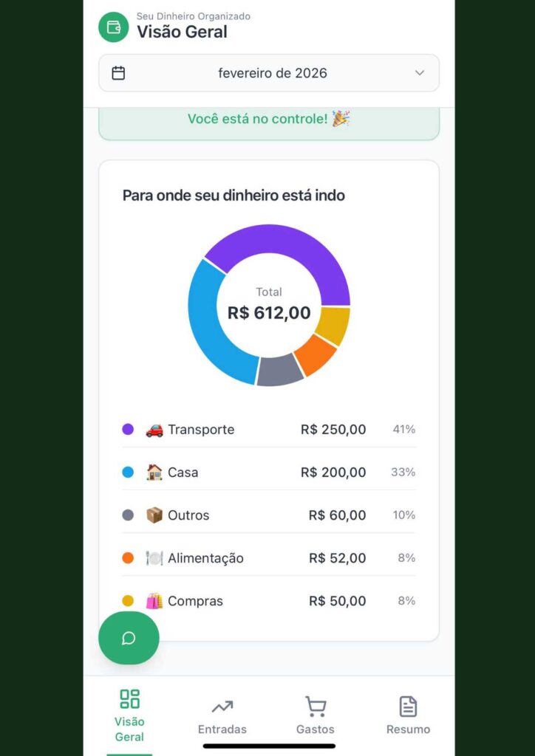Tap the green wallet app logo icon
Image resolution: width=535 pixels, height=756 pixels.
(x=114, y=27)
